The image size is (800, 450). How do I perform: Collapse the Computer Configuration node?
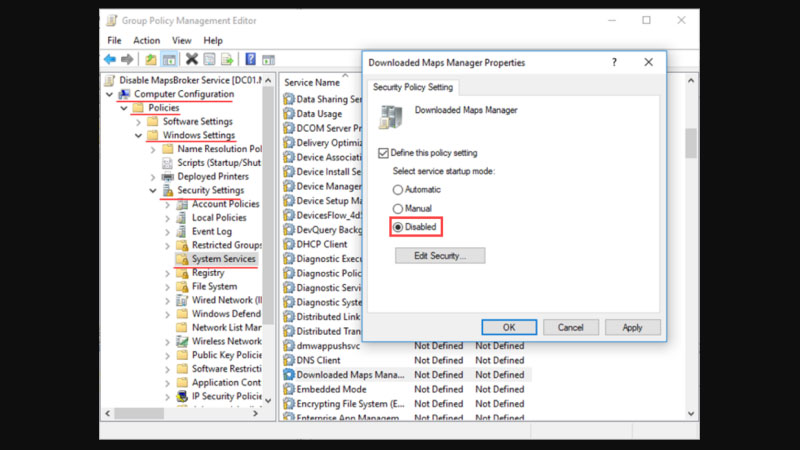point(109,94)
